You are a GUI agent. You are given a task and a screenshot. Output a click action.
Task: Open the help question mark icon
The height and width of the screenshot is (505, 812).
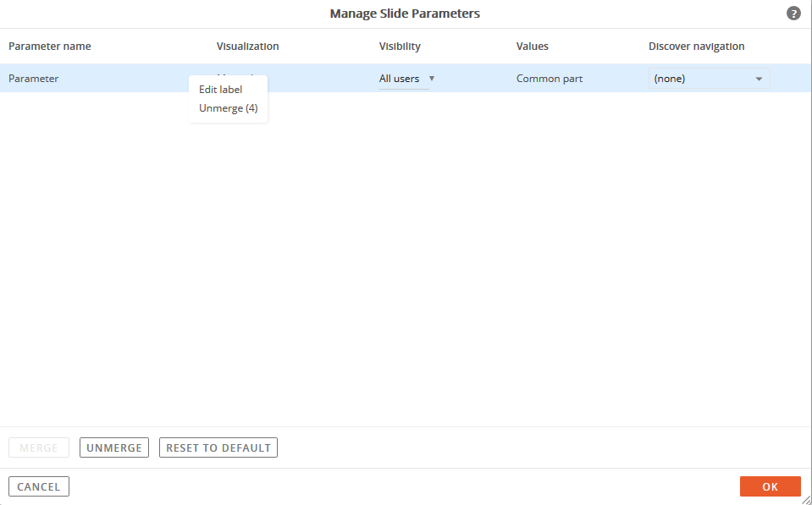(x=793, y=14)
